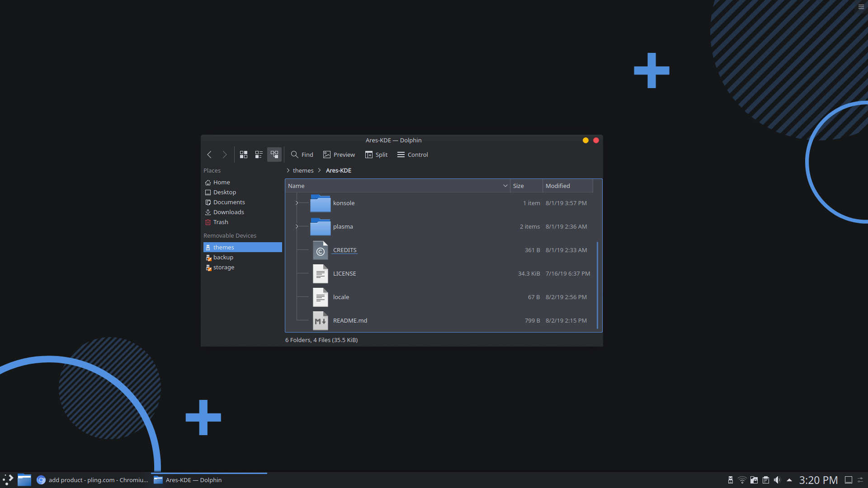Image resolution: width=868 pixels, height=488 pixels.
Task: Click the plasma folder name
Action: coord(343,226)
